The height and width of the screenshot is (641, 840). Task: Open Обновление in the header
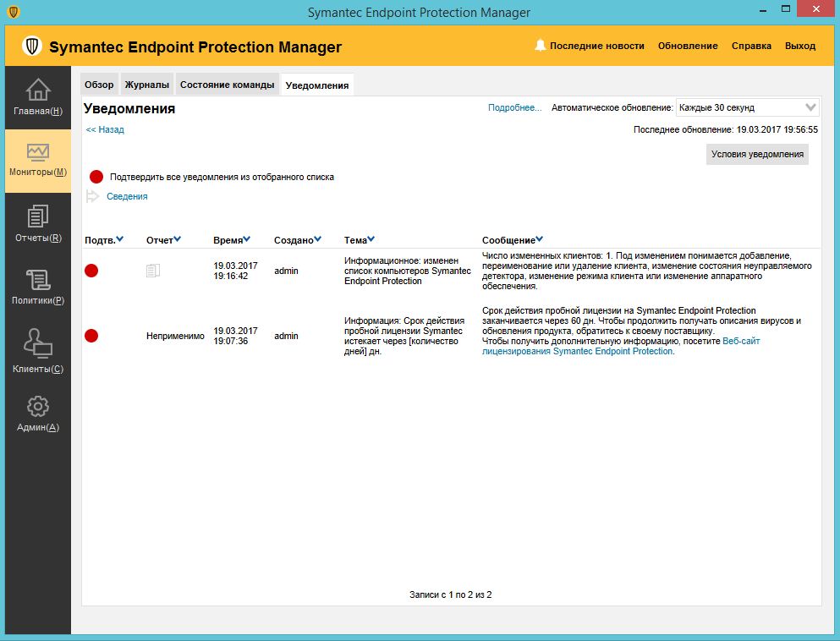[x=688, y=46]
